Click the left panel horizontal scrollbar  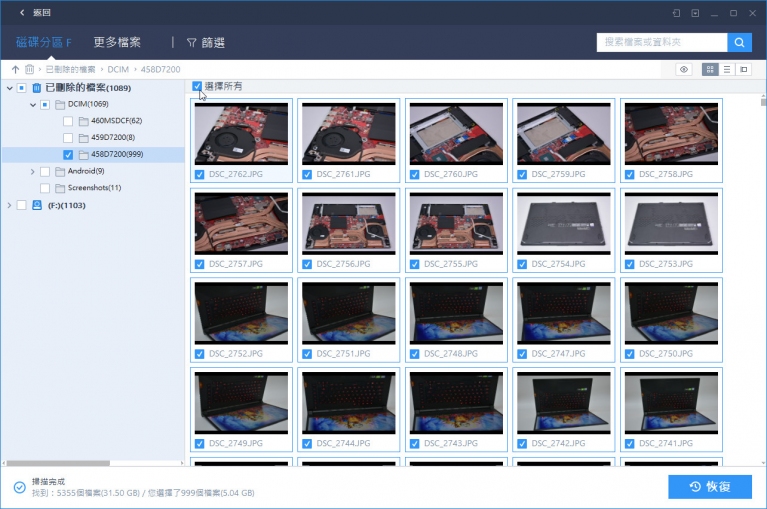pos(58,463)
